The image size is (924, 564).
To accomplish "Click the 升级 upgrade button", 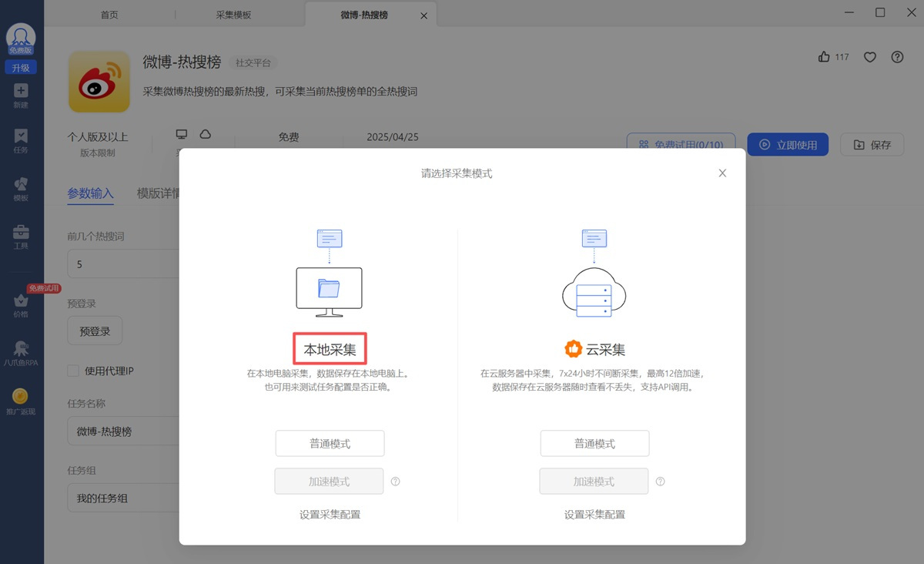I will (21, 68).
